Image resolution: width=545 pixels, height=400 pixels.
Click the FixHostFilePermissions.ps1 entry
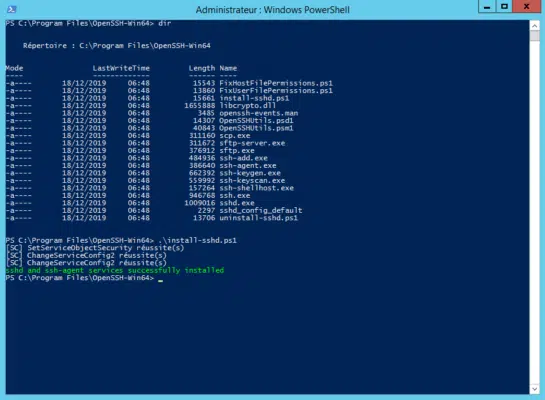click(276, 83)
